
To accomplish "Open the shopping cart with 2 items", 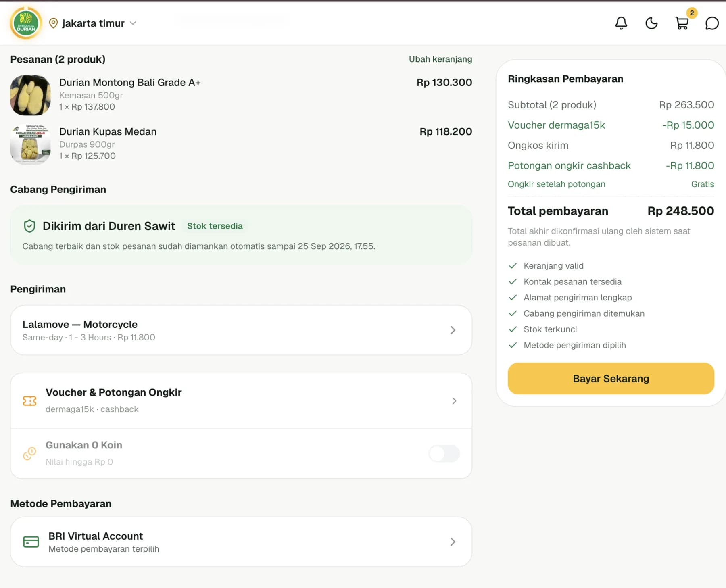I will [682, 23].
